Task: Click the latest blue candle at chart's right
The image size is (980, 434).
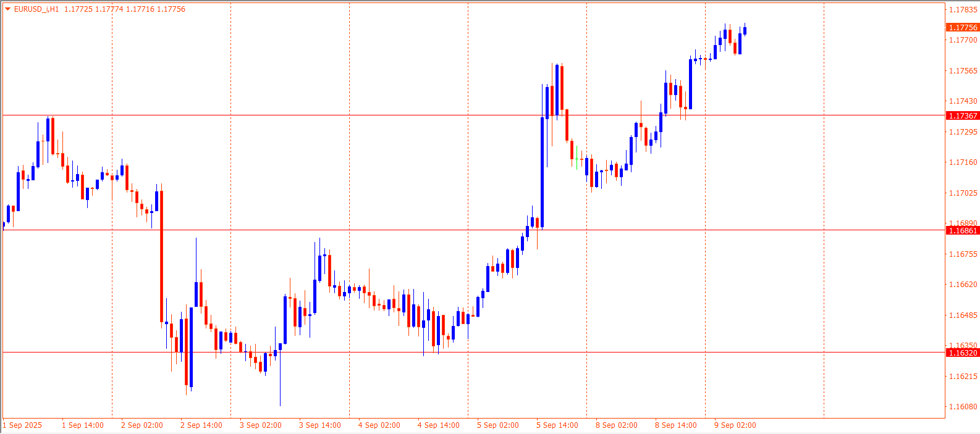Action: (x=745, y=30)
